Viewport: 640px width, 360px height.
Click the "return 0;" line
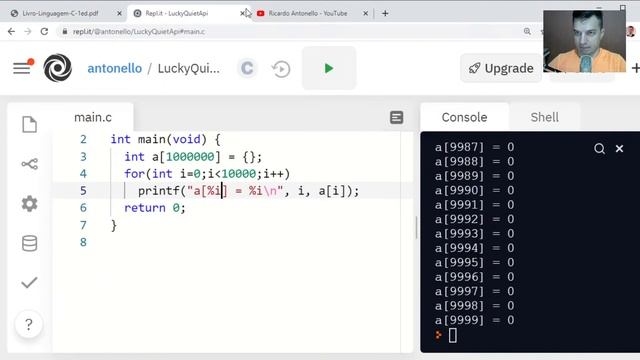(155, 208)
